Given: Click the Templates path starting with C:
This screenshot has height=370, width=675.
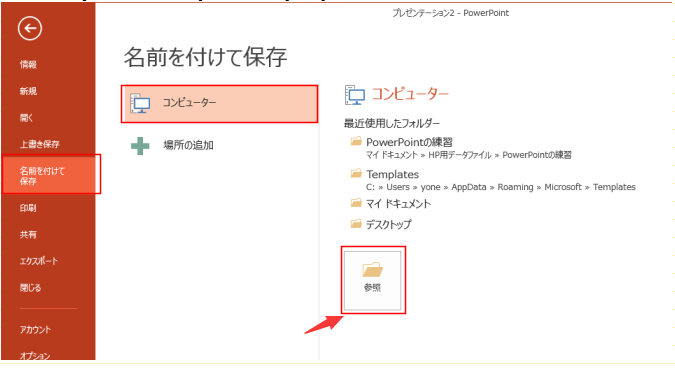Looking at the screenshot, I should point(501,187).
